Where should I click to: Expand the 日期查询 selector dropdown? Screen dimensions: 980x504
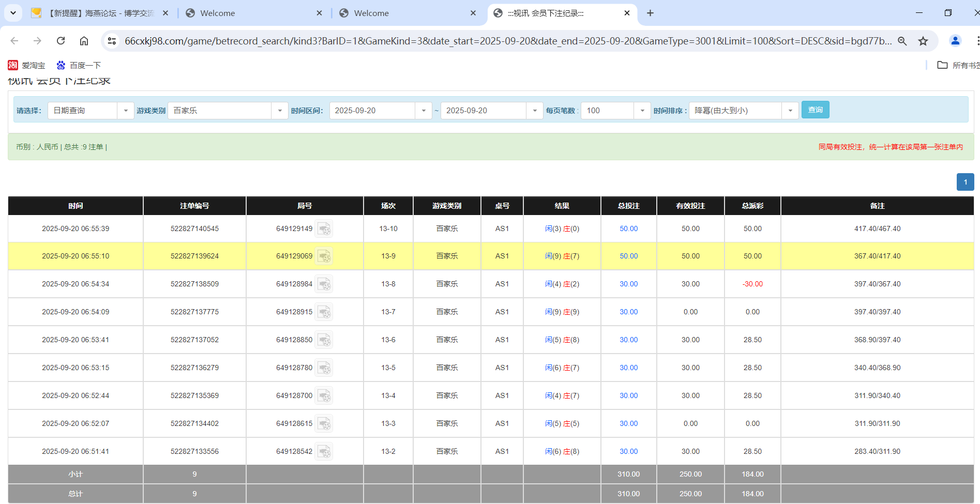tap(126, 110)
